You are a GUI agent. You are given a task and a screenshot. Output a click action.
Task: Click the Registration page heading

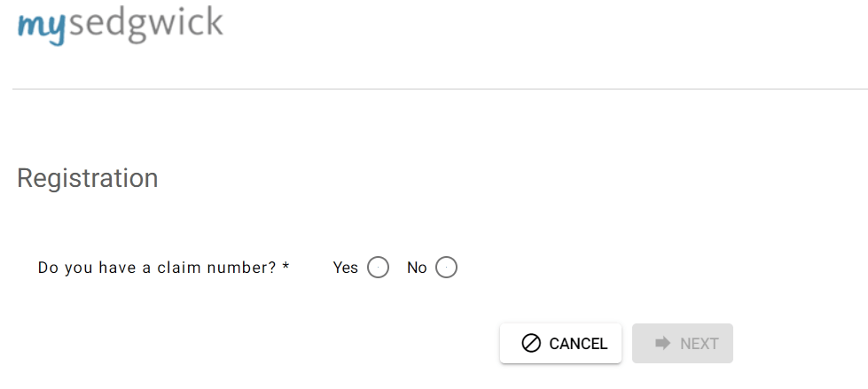[x=88, y=178]
